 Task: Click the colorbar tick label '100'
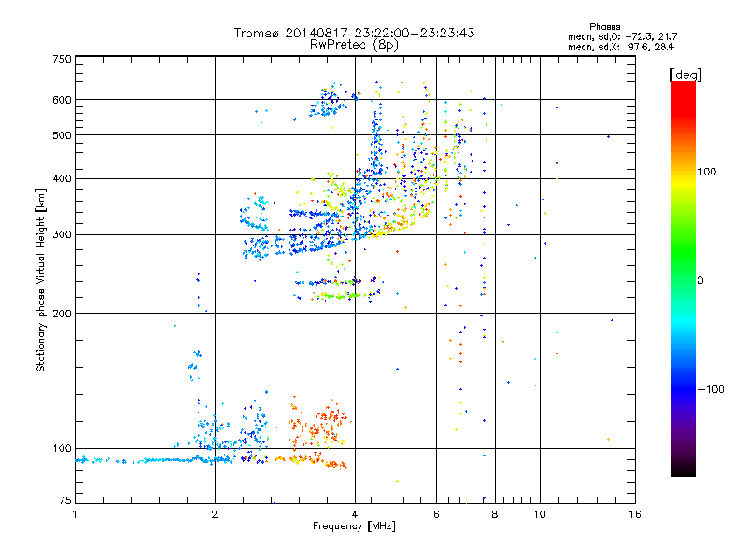707,172
